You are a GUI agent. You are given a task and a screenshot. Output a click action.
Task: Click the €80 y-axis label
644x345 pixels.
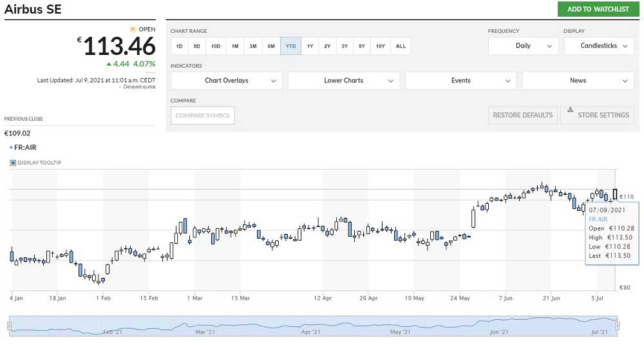click(x=625, y=288)
